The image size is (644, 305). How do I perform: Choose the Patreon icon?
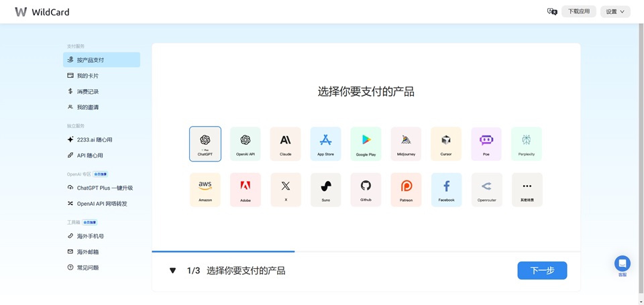coord(406,190)
